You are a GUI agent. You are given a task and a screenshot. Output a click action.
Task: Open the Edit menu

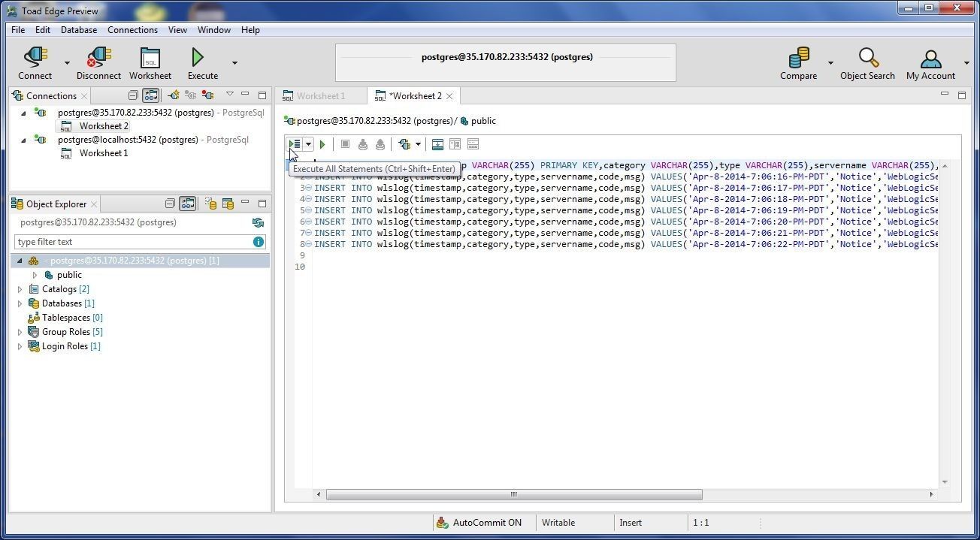click(x=43, y=30)
